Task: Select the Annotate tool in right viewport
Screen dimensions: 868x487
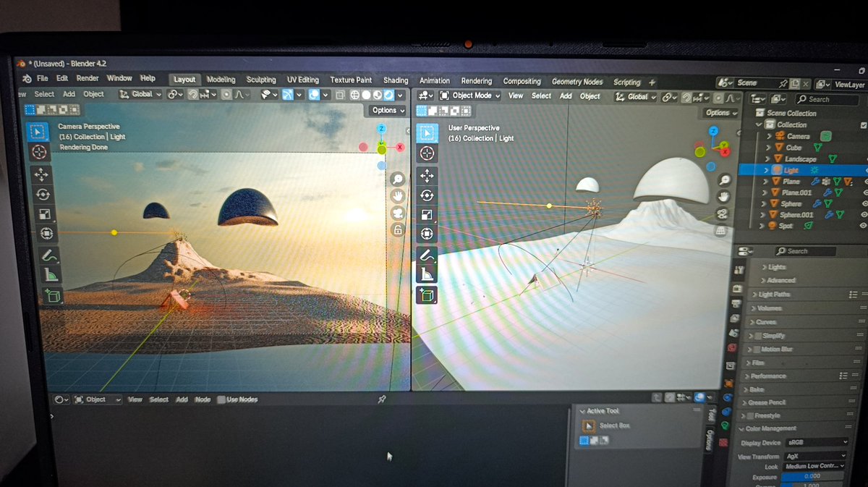Action: [x=427, y=255]
